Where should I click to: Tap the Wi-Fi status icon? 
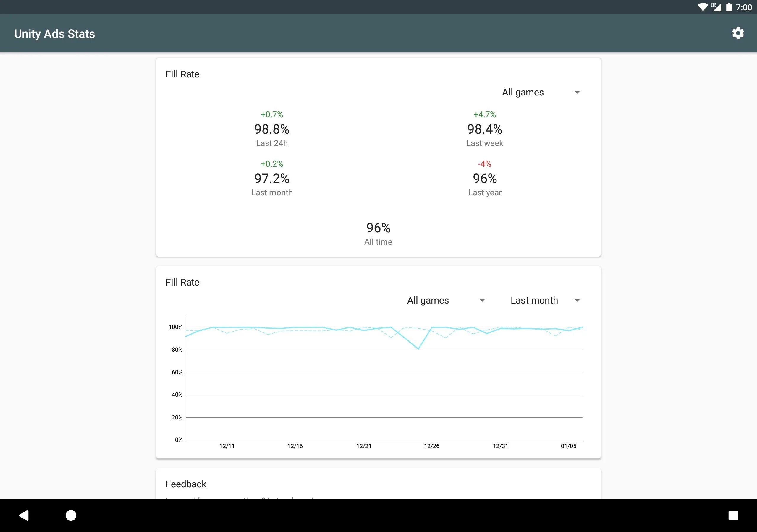703,7
